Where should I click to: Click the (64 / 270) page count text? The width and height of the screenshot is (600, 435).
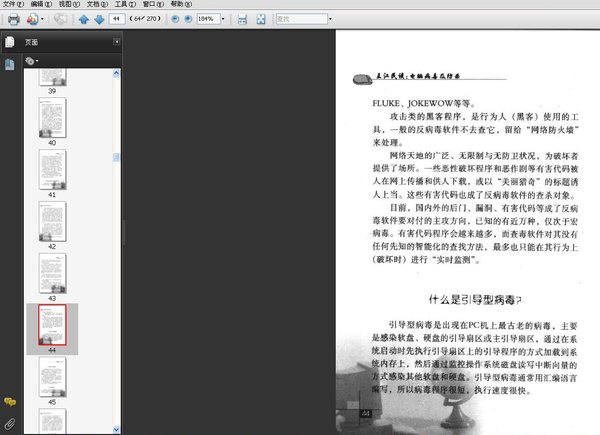tap(145, 18)
